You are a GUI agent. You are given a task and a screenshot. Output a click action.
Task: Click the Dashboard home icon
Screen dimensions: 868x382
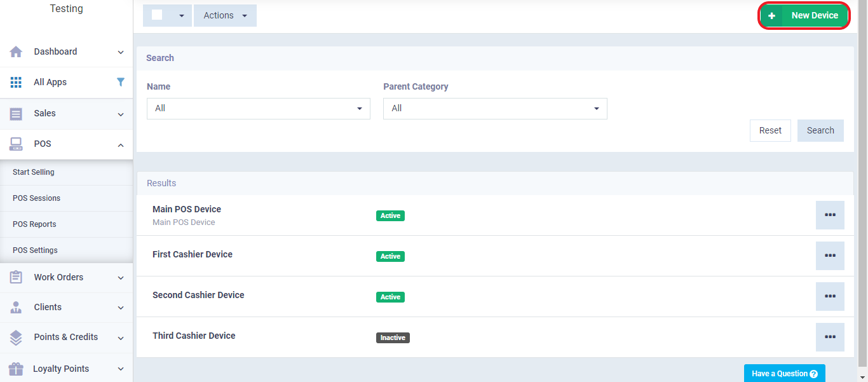click(x=16, y=51)
